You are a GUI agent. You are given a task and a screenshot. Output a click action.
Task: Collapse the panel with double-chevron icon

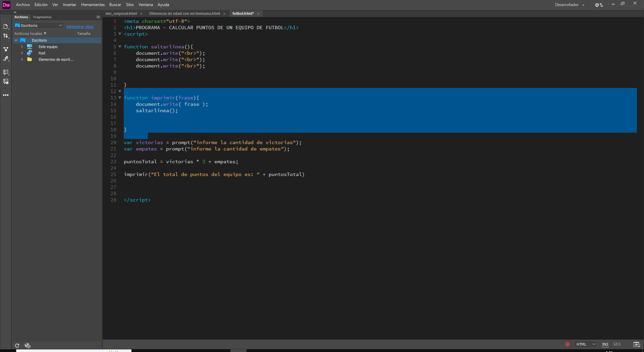15,12
